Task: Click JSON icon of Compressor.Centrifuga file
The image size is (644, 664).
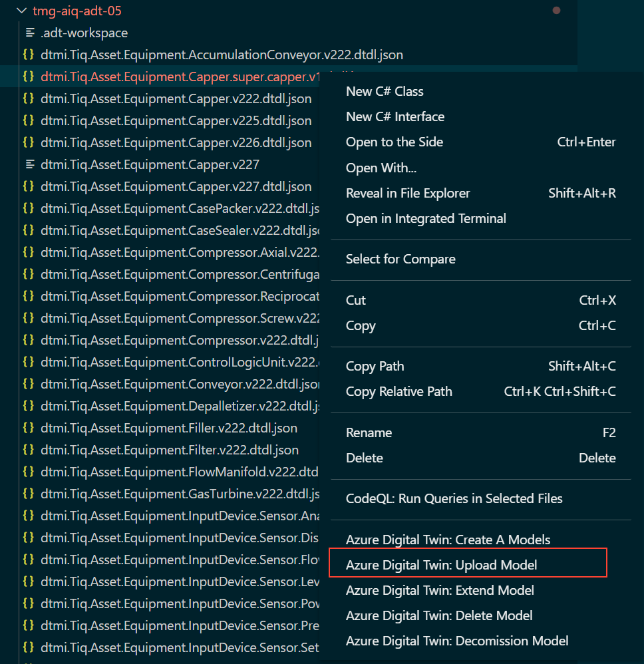Action: pos(29,274)
